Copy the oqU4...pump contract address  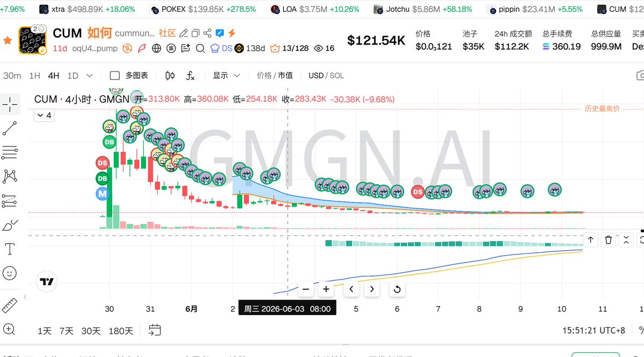point(96,48)
